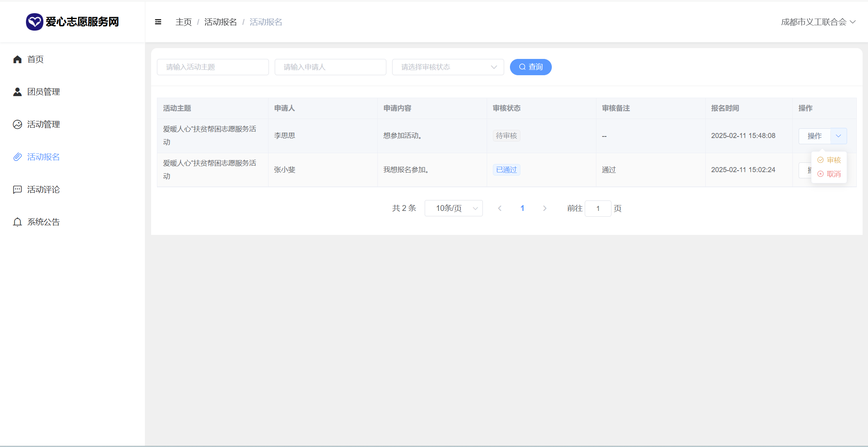Open 首页 via the house icon
The width and height of the screenshot is (868, 447).
pos(17,59)
